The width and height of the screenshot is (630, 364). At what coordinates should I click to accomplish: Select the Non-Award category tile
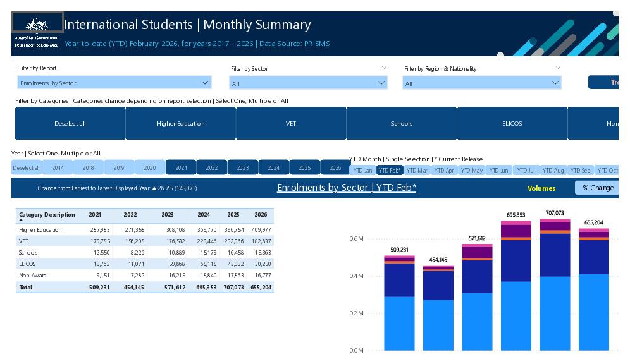point(593,123)
